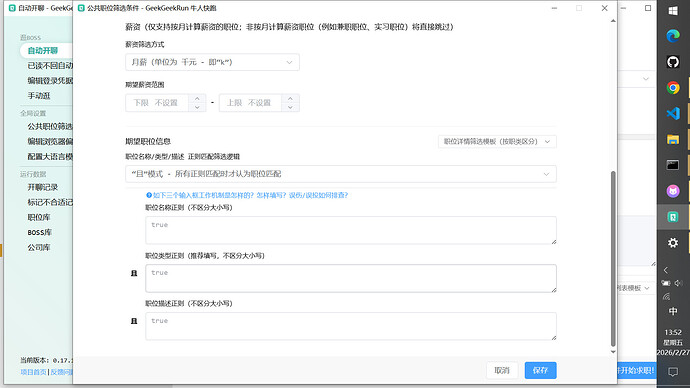Click the icon beside 职位类型正则 field
The image size is (690, 388).
click(134, 273)
